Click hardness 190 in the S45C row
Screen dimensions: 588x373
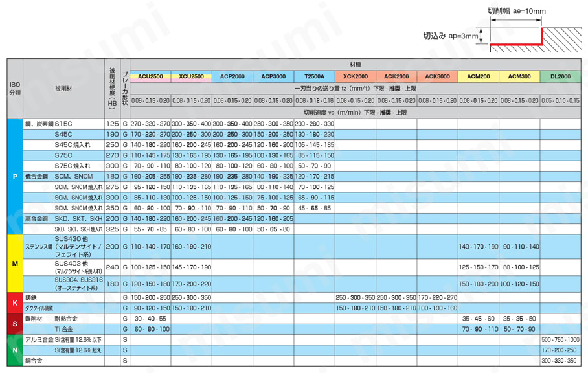(112, 134)
